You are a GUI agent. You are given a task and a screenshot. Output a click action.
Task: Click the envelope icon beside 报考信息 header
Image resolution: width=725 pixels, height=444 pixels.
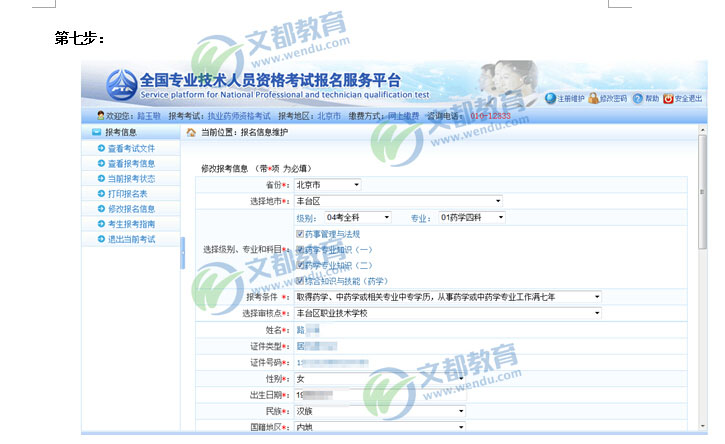pos(96,132)
